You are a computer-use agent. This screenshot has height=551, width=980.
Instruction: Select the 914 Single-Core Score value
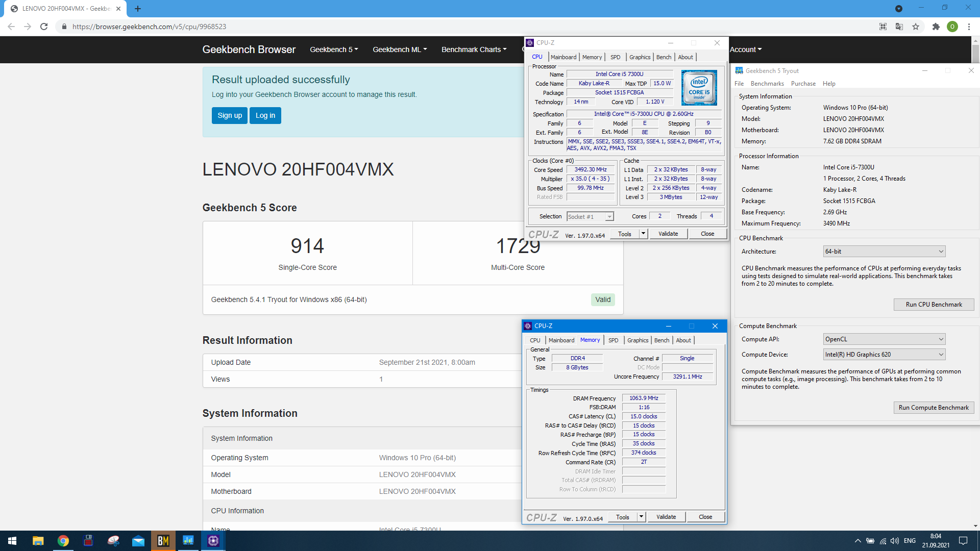pos(307,246)
